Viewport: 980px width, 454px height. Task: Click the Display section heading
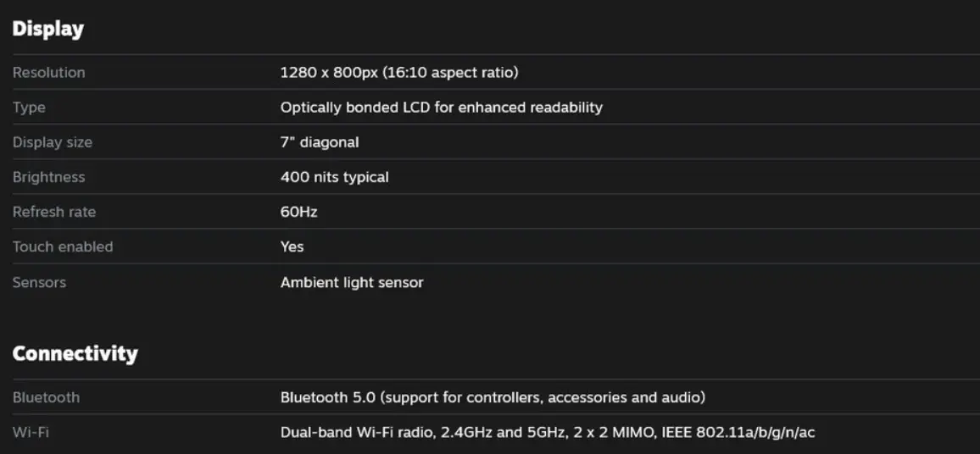(x=48, y=29)
